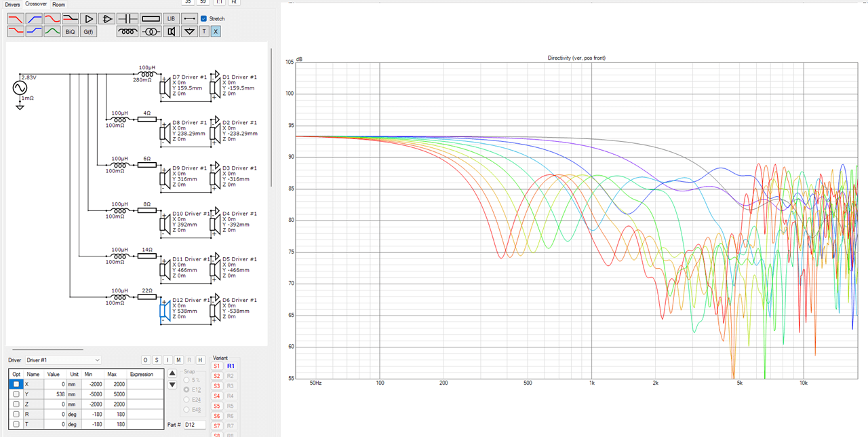Click the 14Ω resistor in the schematic
Image resolution: width=868 pixels, height=437 pixels.
[147, 256]
